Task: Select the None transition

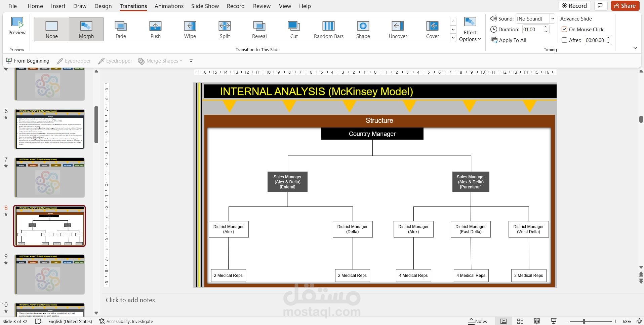Action: point(52,30)
